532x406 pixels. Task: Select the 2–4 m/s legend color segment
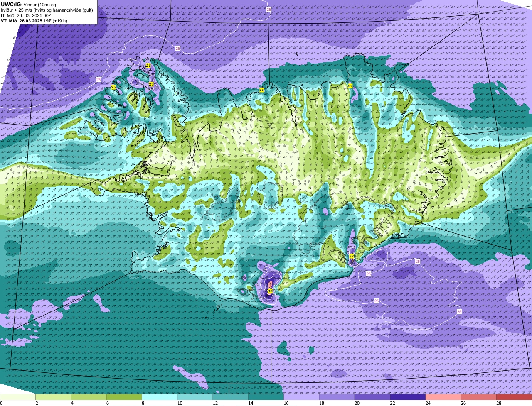pyautogui.click(x=53, y=397)
